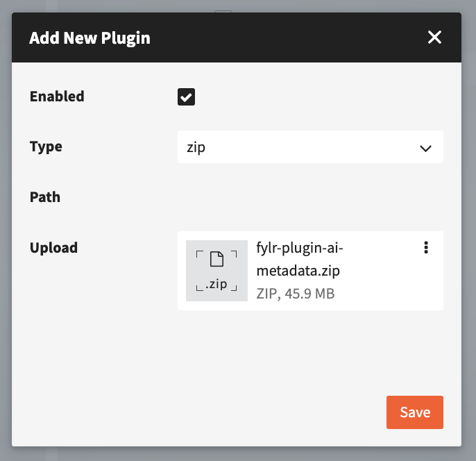
Task: Click the "ZIP, 45.9 MB" file info text
Action: point(296,294)
